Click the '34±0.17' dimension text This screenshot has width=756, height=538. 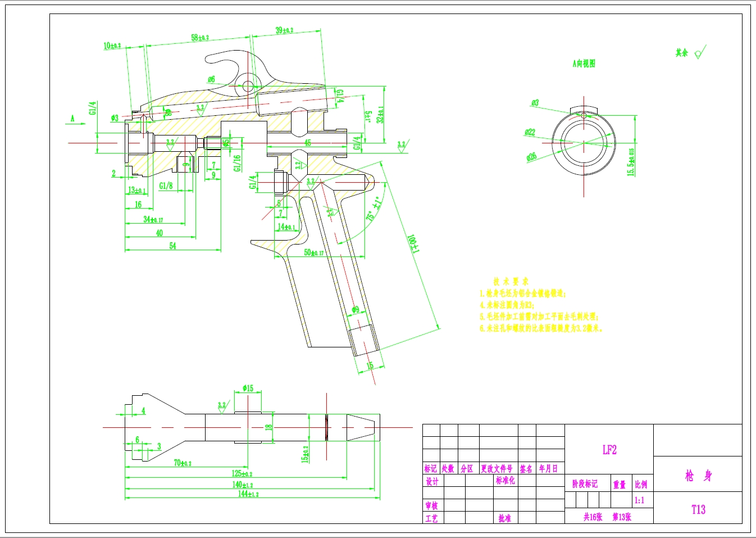pyautogui.click(x=153, y=219)
